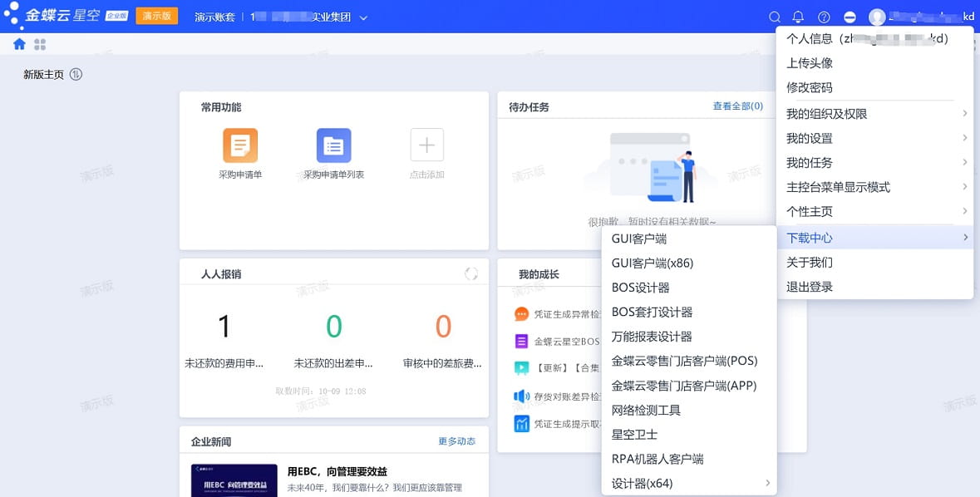Image resolution: width=980 pixels, height=497 pixels.
Task: Click the refresh circle icon in 人人报销
Action: coord(471,273)
